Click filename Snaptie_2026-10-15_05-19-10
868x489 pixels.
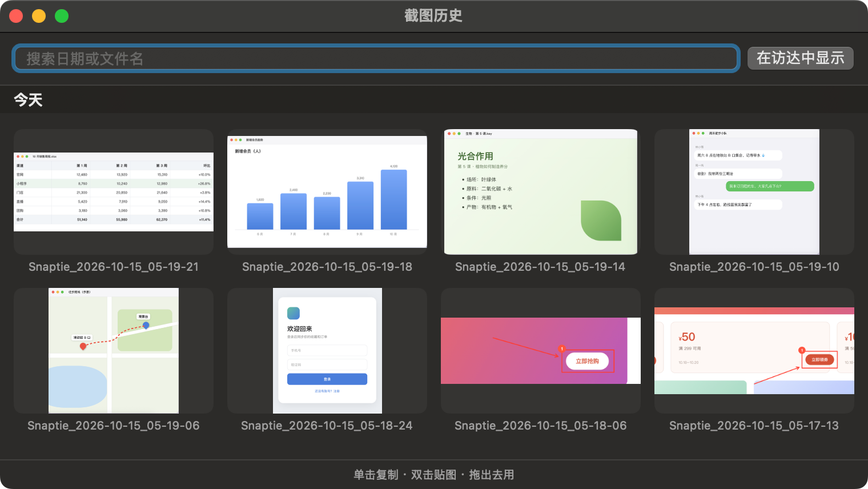754,267
